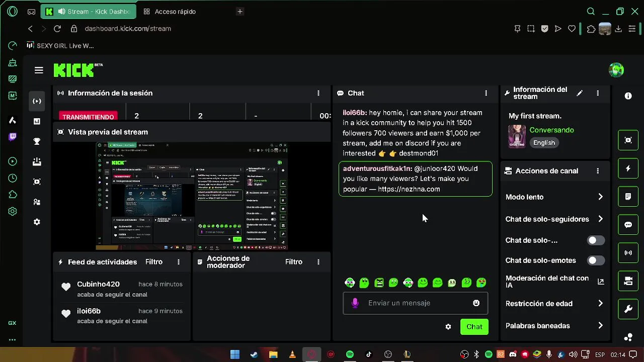Open Spotify from the taskbar

pos(350,354)
